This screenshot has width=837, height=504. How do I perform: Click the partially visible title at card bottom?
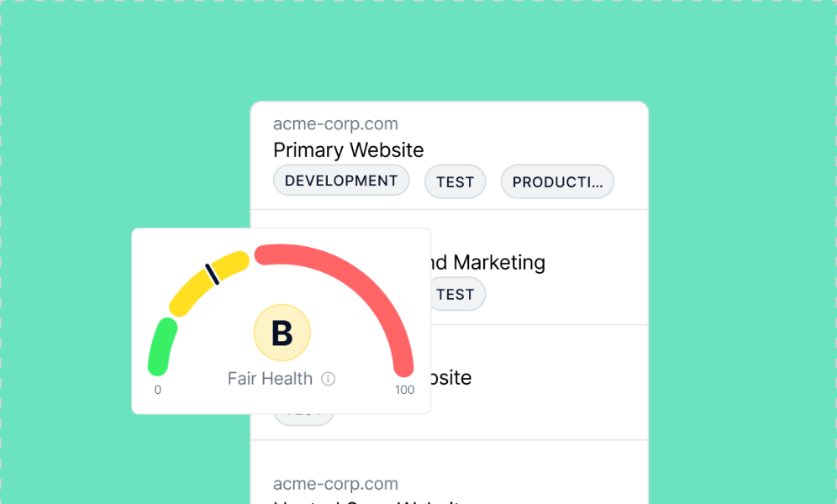pyautogui.click(x=368, y=501)
